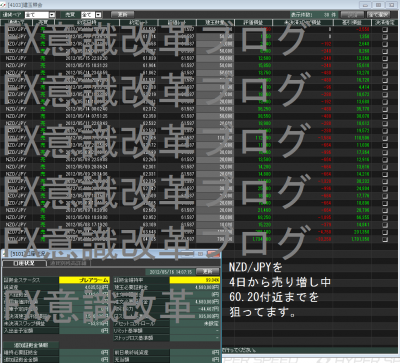
Task: Minimize the 建玉照会 window
Action: (365, 5)
